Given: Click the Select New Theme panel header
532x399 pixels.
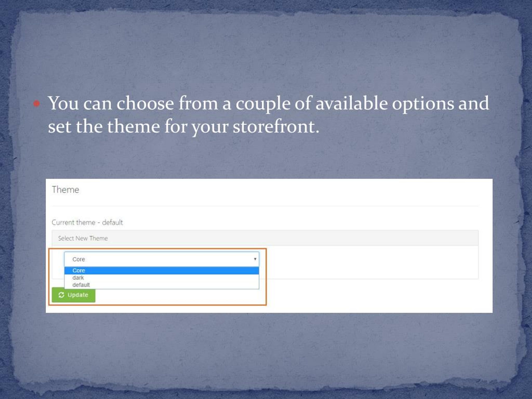Looking at the screenshot, I should [x=265, y=238].
